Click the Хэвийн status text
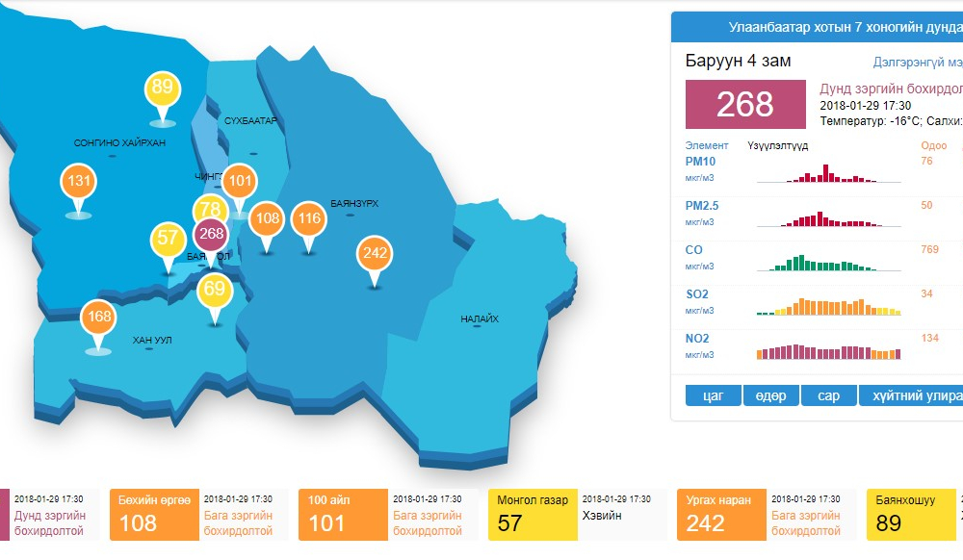 pos(602,515)
